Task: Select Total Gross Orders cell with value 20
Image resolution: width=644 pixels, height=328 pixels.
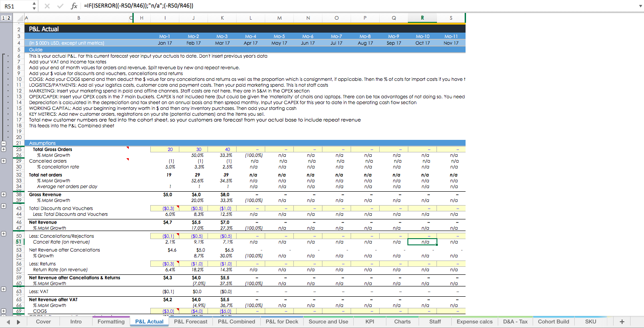Action: (x=165, y=149)
